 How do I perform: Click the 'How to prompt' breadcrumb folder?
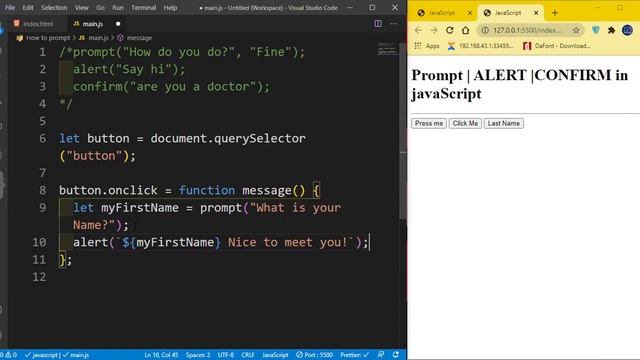48,38
